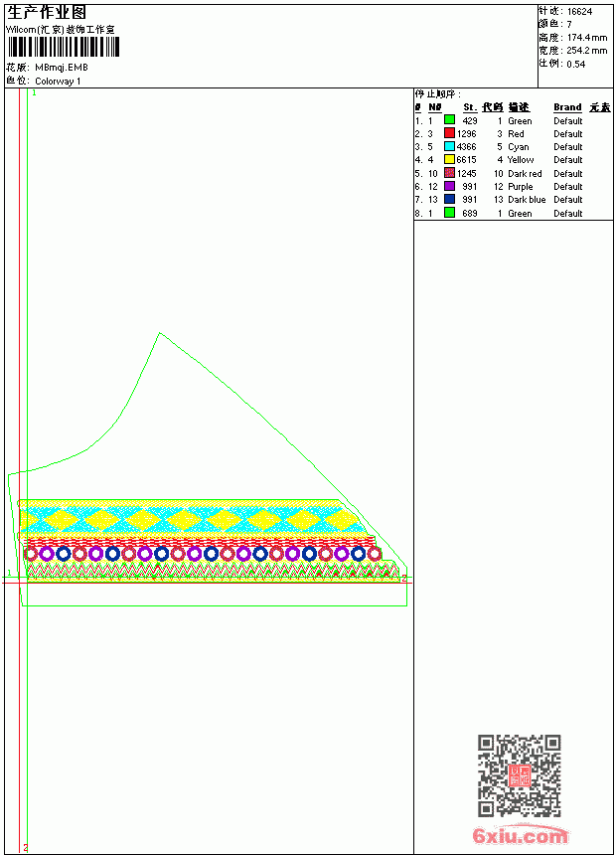This screenshot has height=855, width=616.
Task: Click the green swatch in row 8
Action: [x=449, y=213]
